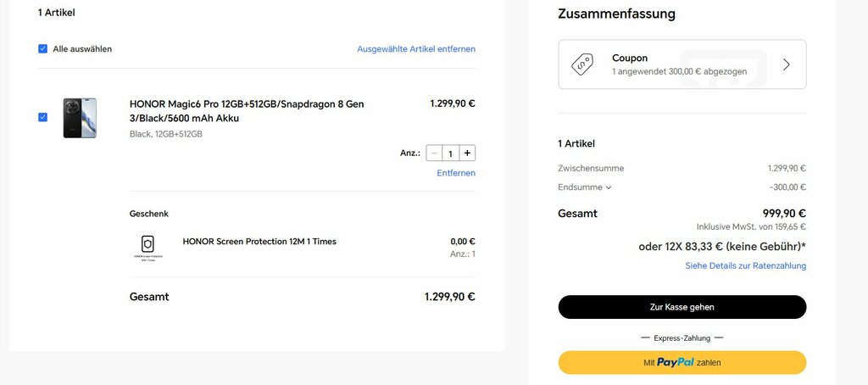Open the HONOR Magic6 Pro product title
Viewport: 868px width, 385px height.
(x=247, y=111)
